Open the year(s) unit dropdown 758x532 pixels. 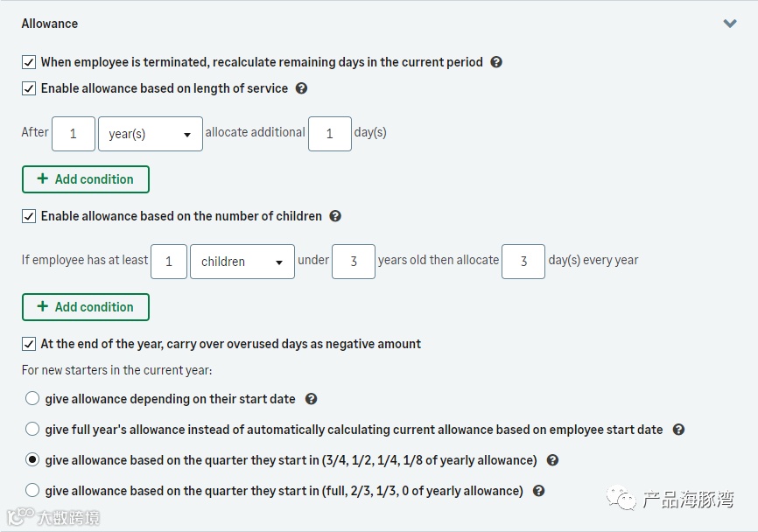tap(151, 134)
